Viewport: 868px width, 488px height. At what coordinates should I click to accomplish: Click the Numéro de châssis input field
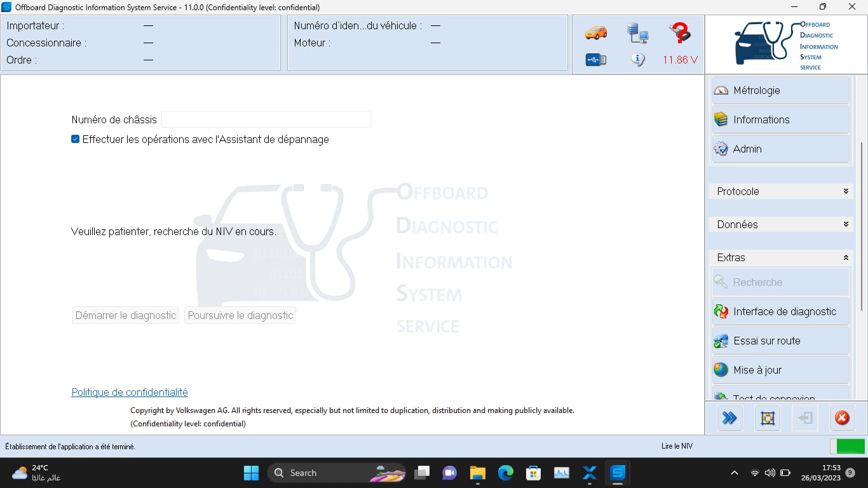pos(266,119)
